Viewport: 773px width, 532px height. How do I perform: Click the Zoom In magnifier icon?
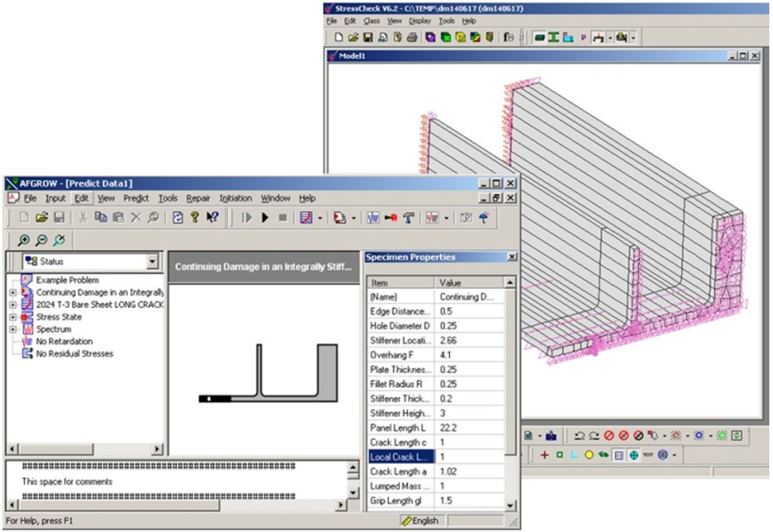tap(23, 240)
